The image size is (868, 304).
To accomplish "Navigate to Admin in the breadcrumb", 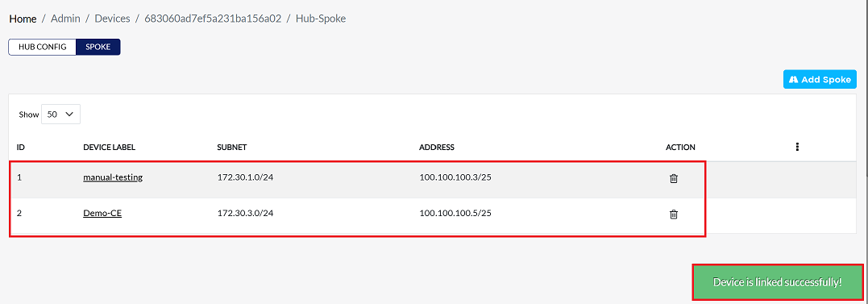I will pos(65,19).
